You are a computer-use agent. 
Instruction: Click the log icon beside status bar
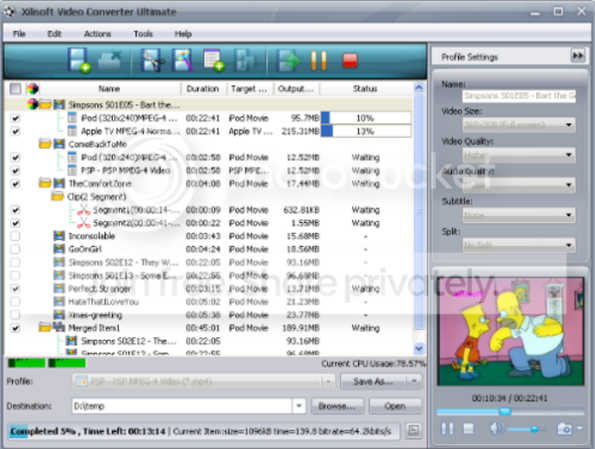(x=414, y=431)
